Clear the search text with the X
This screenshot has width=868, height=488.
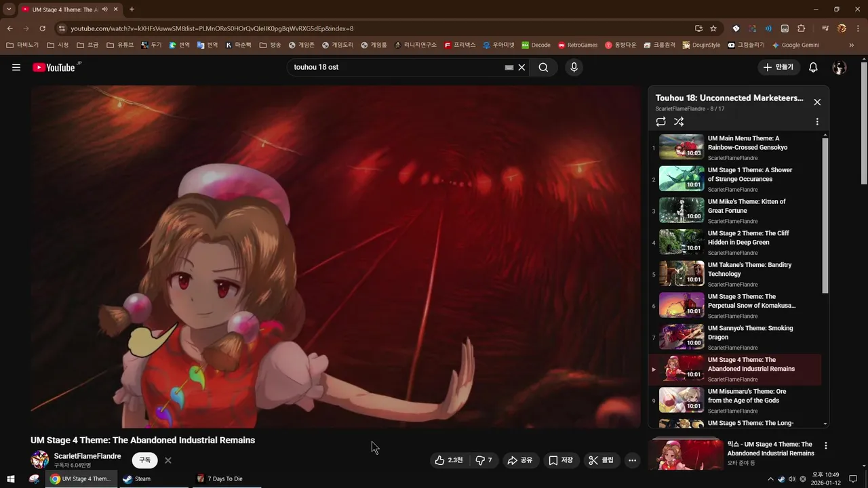(x=521, y=67)
